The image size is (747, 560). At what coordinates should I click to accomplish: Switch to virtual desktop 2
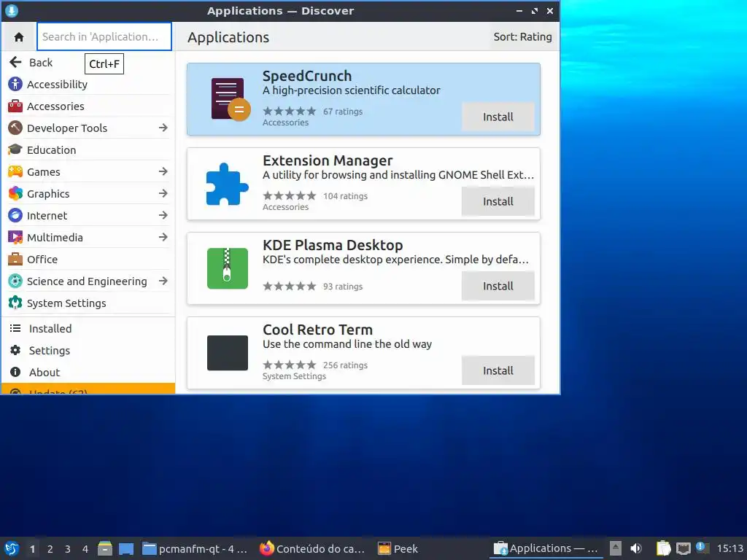(x=50, y=549)
